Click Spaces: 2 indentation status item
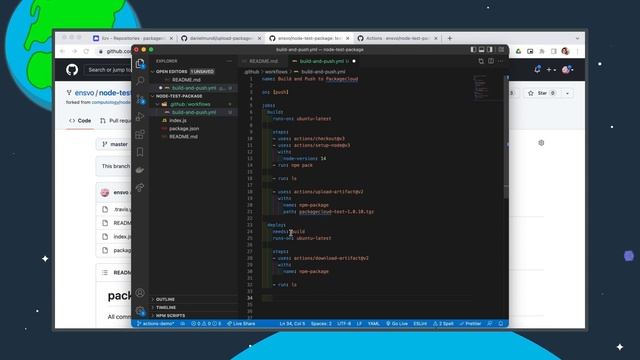The width and height of the screenshot is (640, 360). (x=321, y=324)
